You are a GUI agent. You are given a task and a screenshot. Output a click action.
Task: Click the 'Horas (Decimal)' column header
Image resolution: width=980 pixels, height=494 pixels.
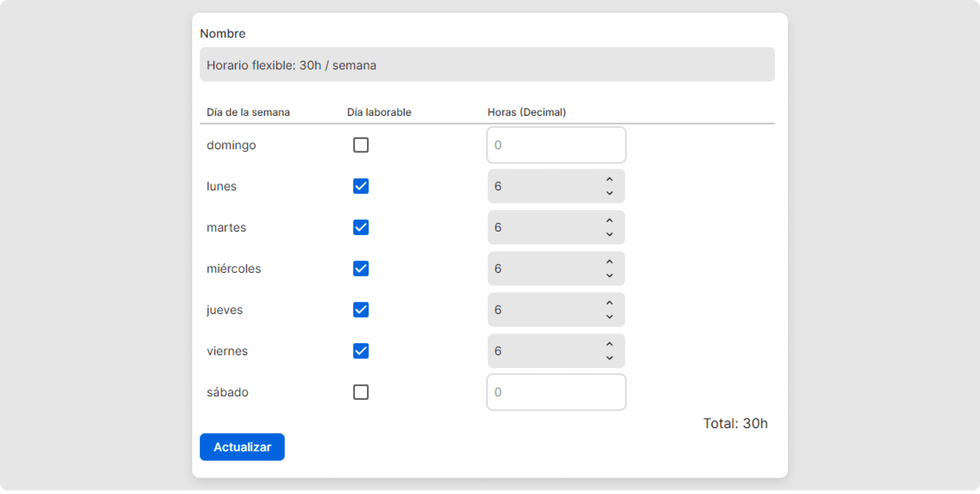coord(527,112)
